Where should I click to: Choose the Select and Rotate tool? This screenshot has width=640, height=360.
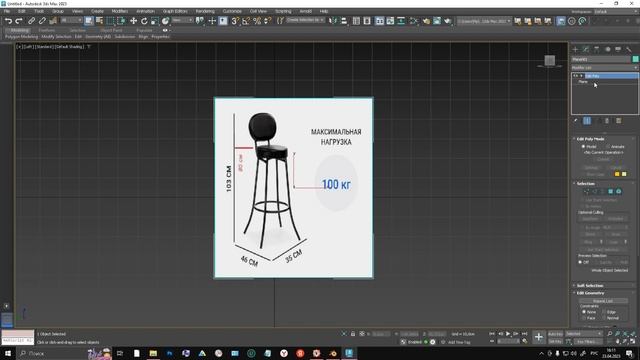tap(144, 21)
